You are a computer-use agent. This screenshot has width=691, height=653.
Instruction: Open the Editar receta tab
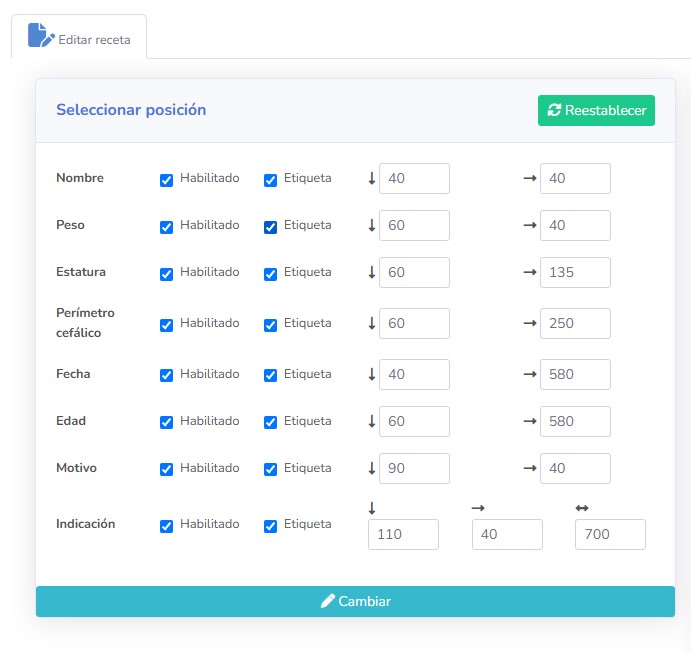[79, 38]
